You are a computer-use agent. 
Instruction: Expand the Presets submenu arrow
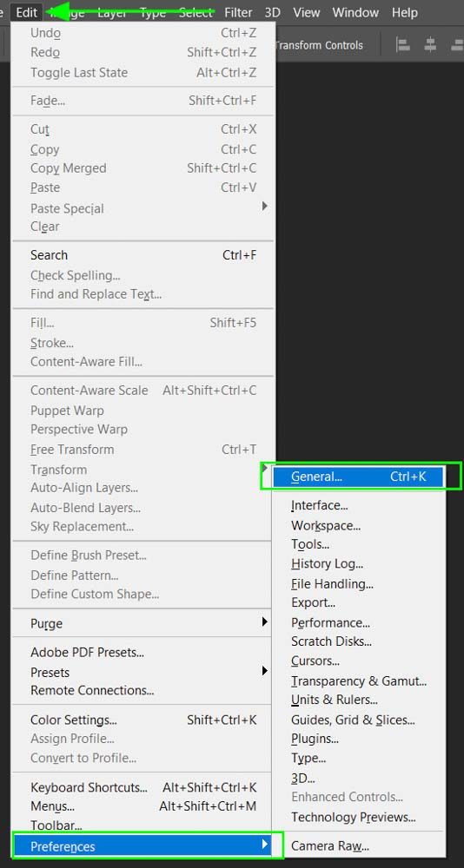(265, 671)
